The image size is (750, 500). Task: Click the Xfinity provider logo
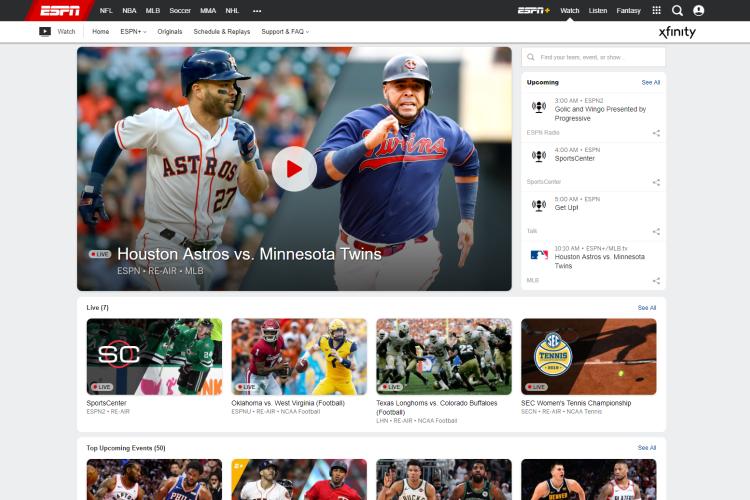pyautogui.click(x=677, y=32)
